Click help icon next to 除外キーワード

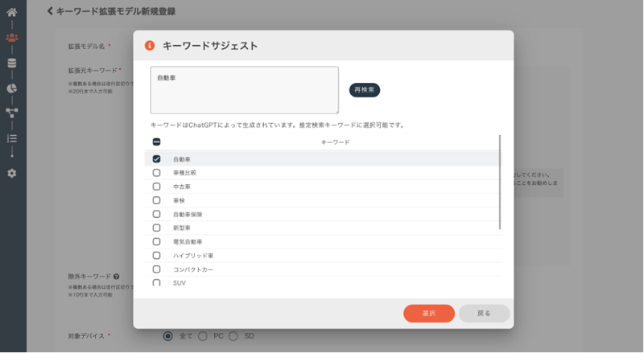(117, 277)
